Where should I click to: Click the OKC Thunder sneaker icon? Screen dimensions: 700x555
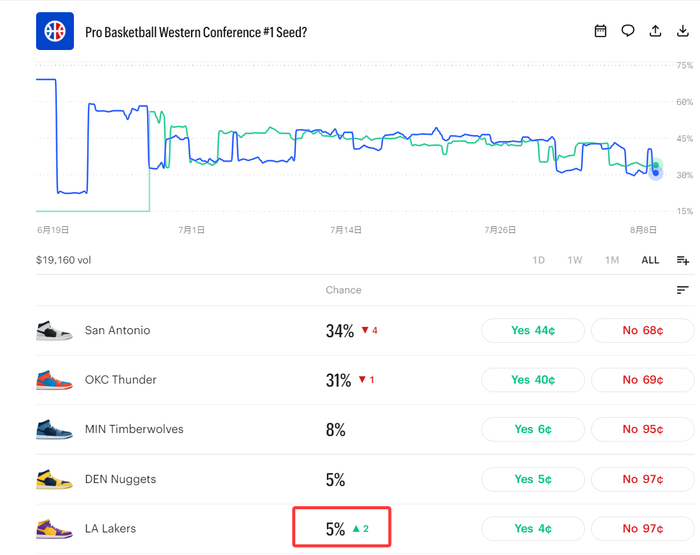[54, 380]
